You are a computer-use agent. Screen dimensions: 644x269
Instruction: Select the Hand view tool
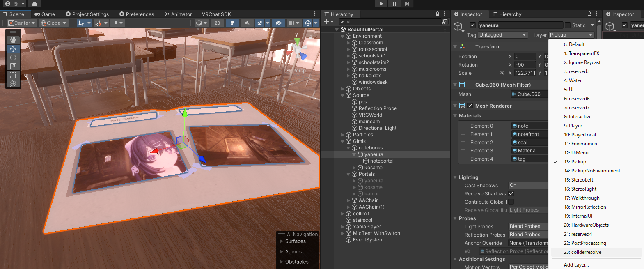(13, 40)
